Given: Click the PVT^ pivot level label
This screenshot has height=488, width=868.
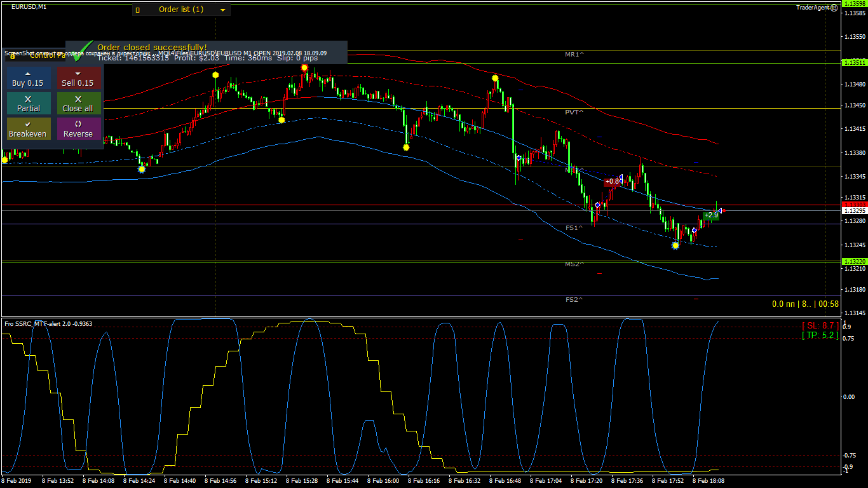Looking at the screenshot, I should [574, 112].
